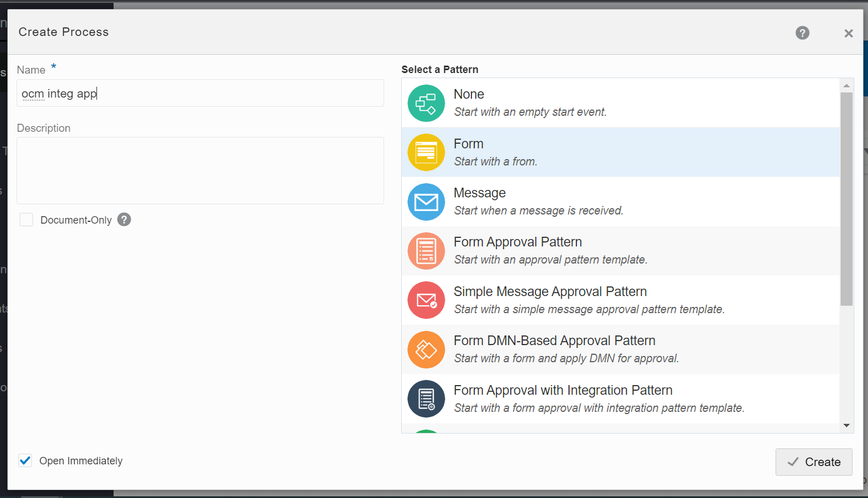Click 'Start with an empty start event.' text
Viewport: 868px width, 498px height.
point(530,112)
